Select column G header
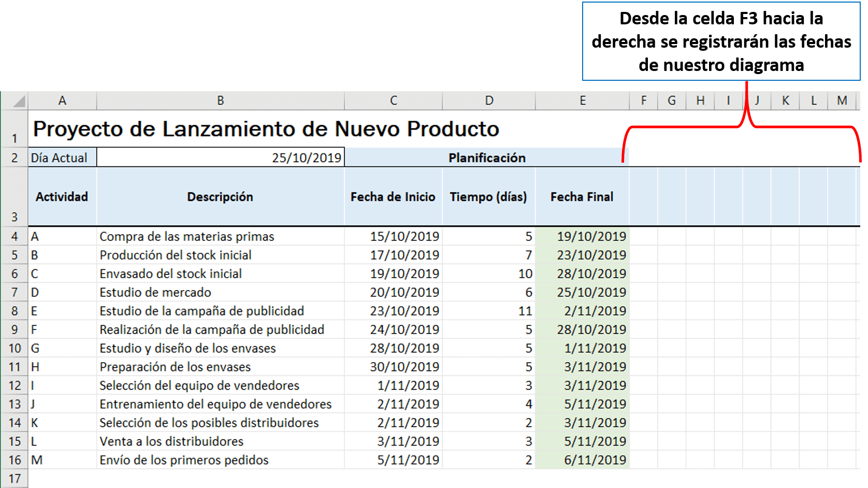868x488 pixels. click(x=672, y=101)
